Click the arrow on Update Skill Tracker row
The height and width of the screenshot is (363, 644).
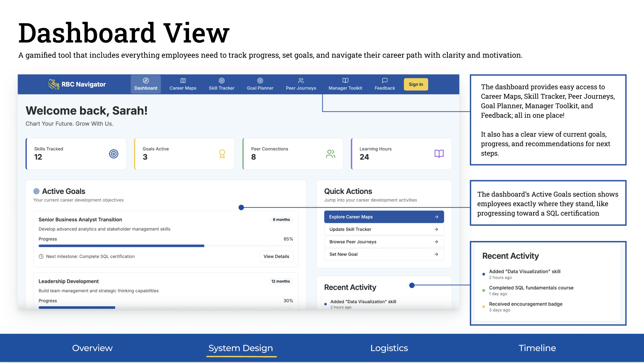[436, 229]
